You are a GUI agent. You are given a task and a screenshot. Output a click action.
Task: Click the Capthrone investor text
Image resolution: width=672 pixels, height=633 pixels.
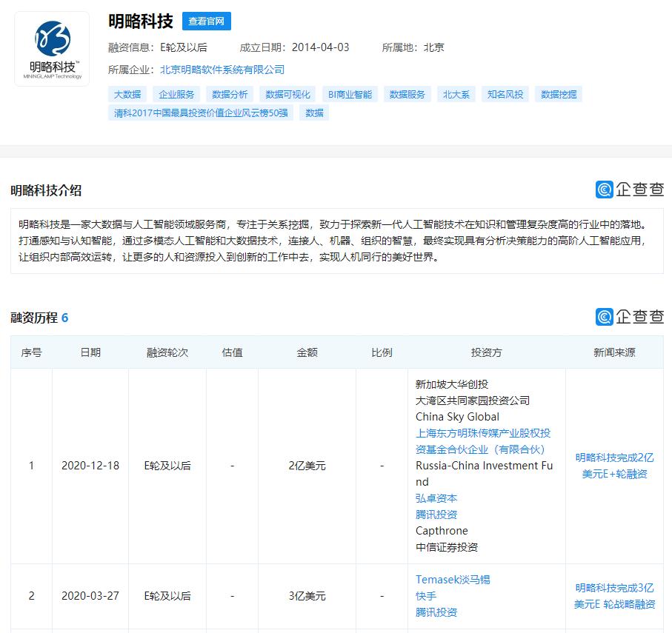coord(442,531)
